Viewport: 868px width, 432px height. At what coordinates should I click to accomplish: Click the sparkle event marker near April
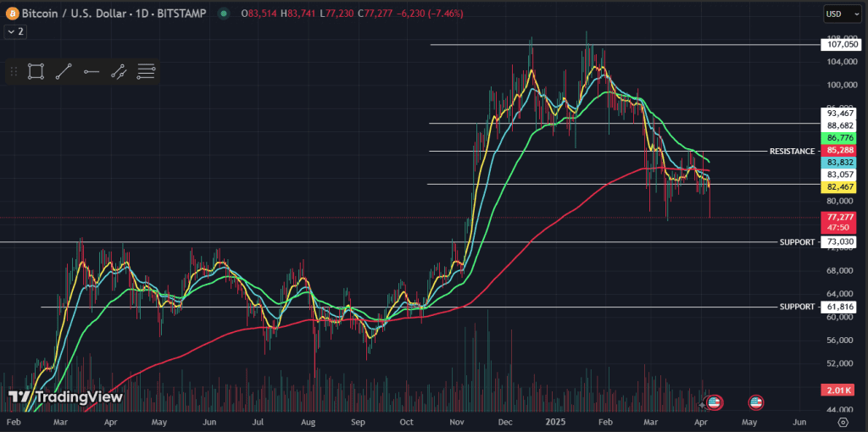coord(704,404)
